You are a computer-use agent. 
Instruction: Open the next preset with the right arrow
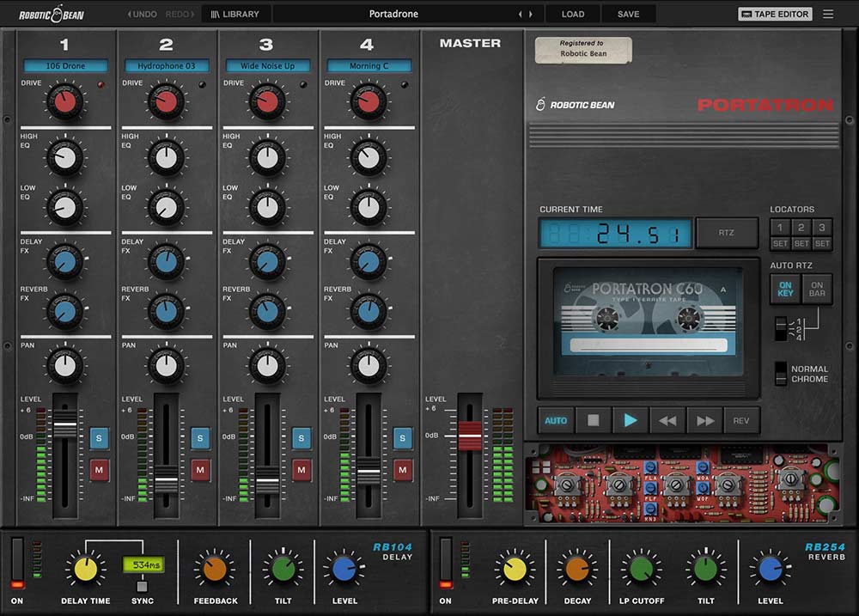pos(530,14)
